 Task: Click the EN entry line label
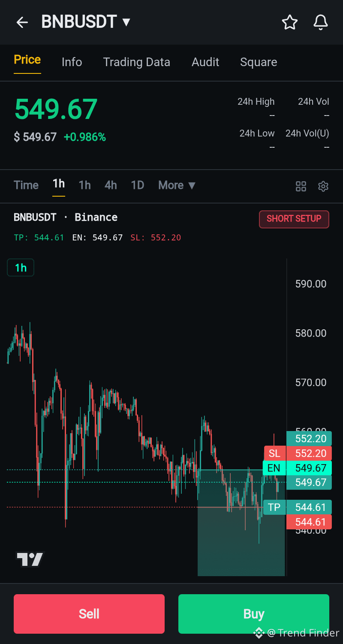click(x=274, y=468)
